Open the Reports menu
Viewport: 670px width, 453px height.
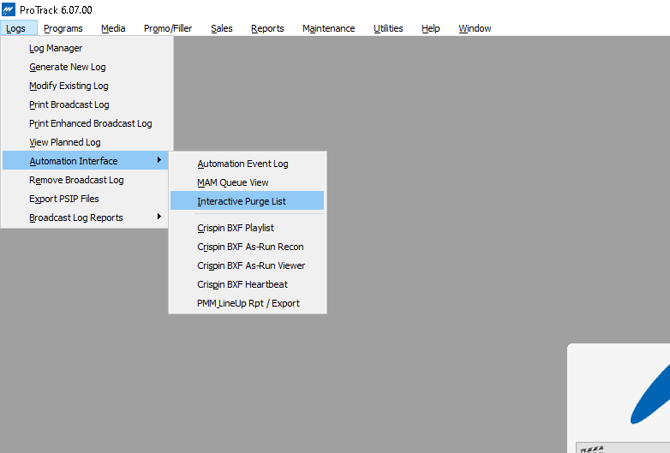click(x=267, y=28)
